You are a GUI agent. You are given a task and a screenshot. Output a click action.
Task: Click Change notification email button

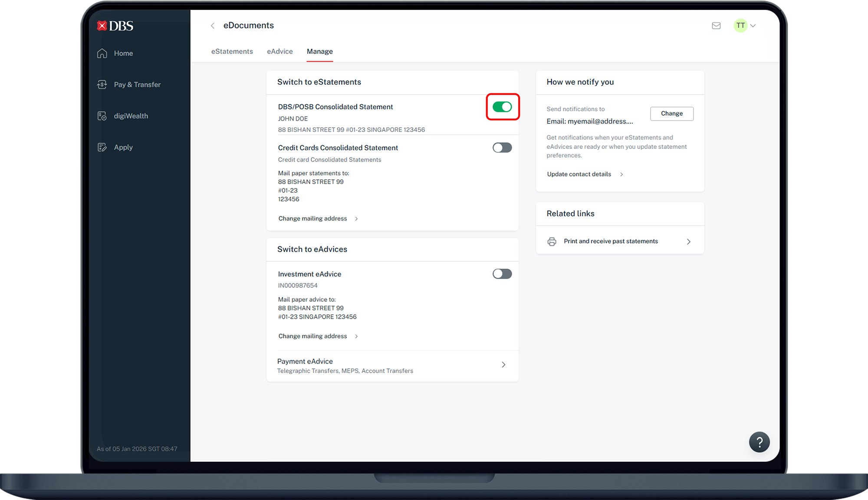pyautogui.click(x=671, y=113)
